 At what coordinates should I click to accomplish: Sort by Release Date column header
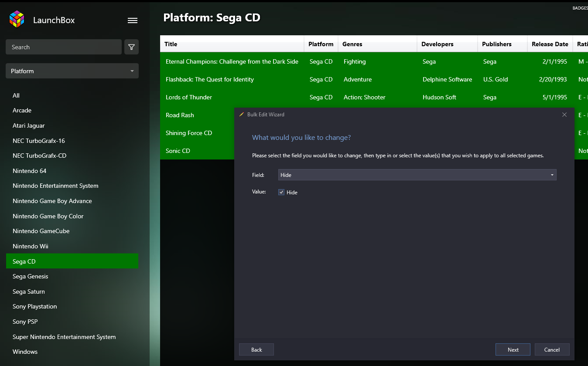pyautogui.click(x=550, y=44)
